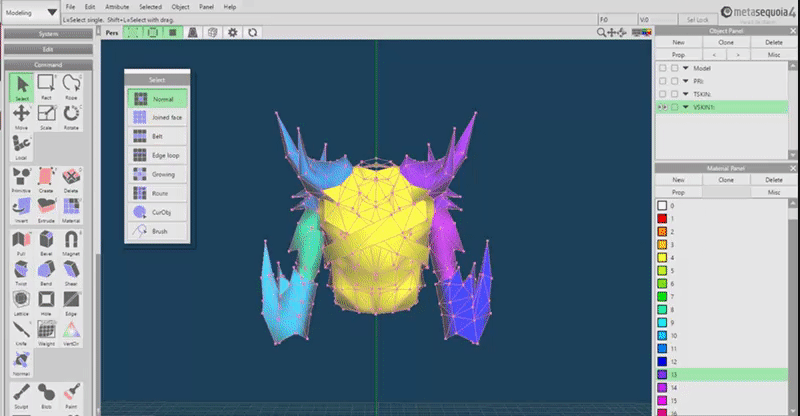Click Sel Lock button
This screenshot has width=800, height=416.
pyautogui.click(x=697, y=19)
